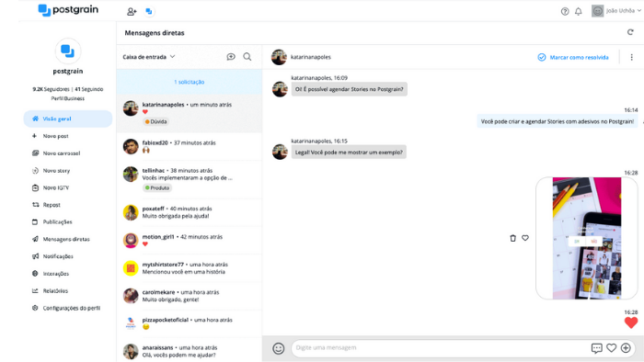
Task: Open the João Uchôa account menu
Action: coord(615,11)
